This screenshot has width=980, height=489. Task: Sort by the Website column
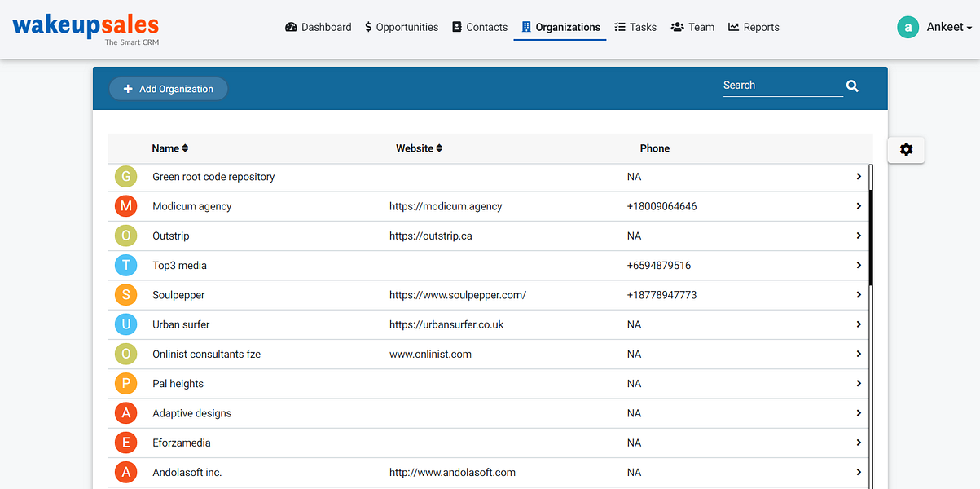(420, 148)
